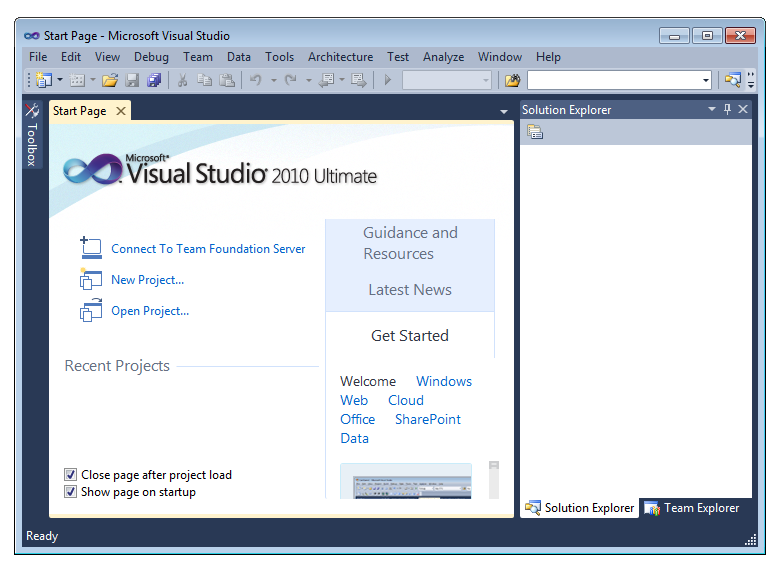Expand the New Project dropdown arrow
The height and width of the screenshot is (568, 778).
[60, 80]
